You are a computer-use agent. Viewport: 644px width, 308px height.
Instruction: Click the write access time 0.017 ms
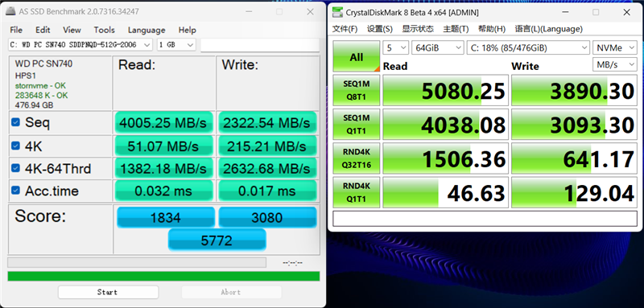tap(267, 191)
